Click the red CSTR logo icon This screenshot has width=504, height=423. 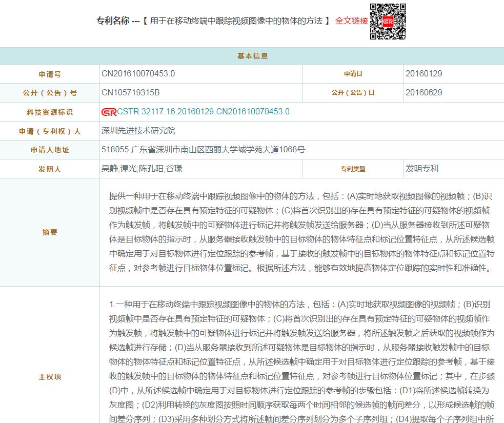109,112
